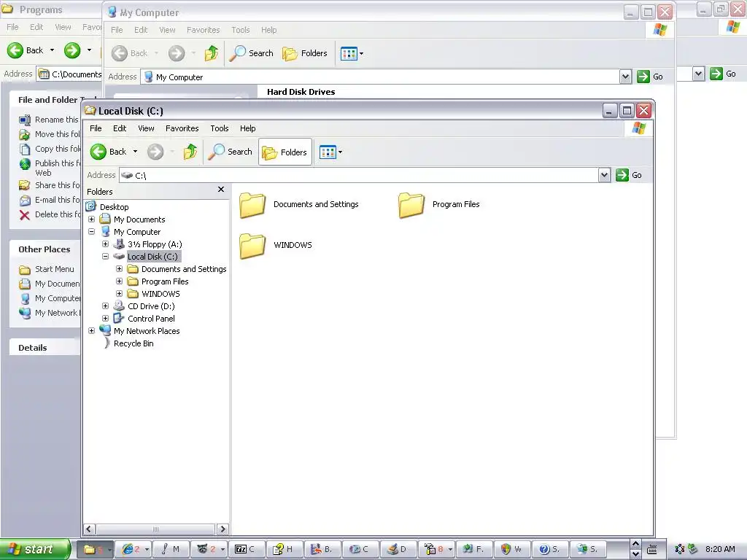Open Internet Explorer group on taskbar
This screenshot has width=747, height=560.
click(x=134, y=550)
